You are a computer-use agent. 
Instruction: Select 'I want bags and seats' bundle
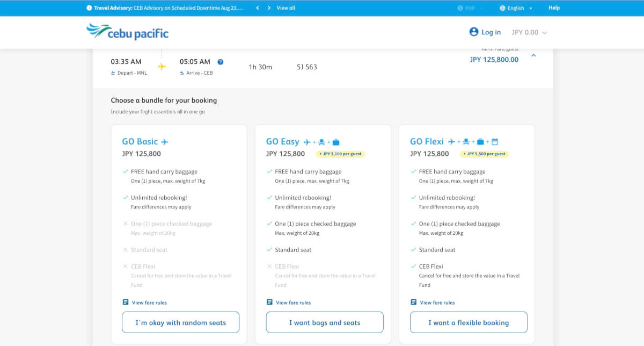pyautogui.click(x=325, y=322)
